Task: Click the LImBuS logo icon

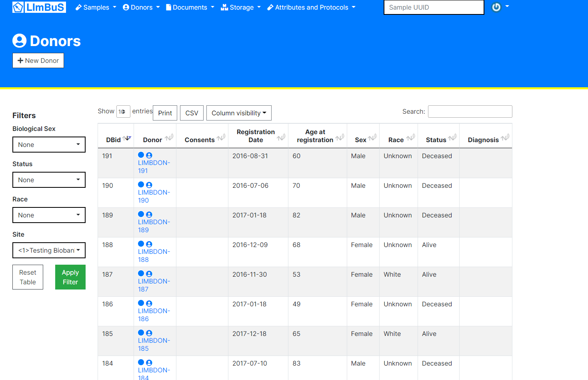Action: (x=18, y=7)
